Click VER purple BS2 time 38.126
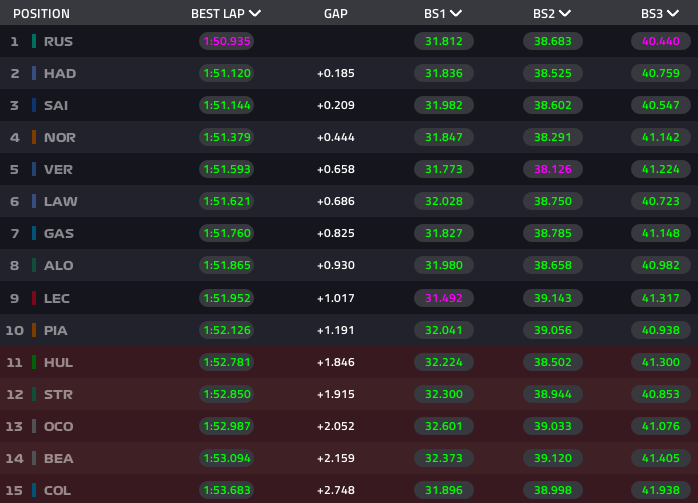 [x=553, y=169]
